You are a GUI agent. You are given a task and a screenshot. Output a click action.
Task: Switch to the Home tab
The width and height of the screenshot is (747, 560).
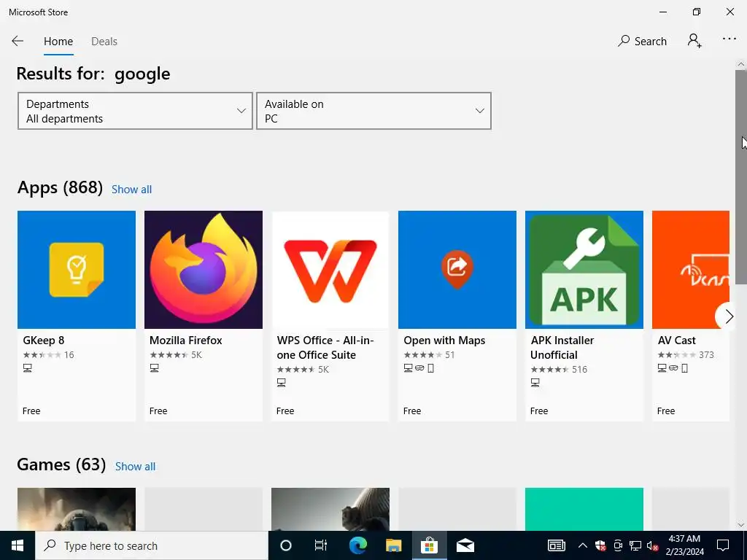coord(58,42)
